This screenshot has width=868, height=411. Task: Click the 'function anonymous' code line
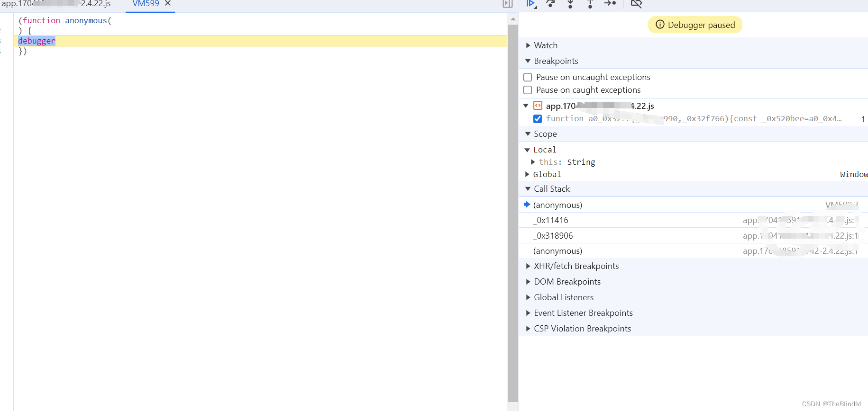tap(65, 20)
